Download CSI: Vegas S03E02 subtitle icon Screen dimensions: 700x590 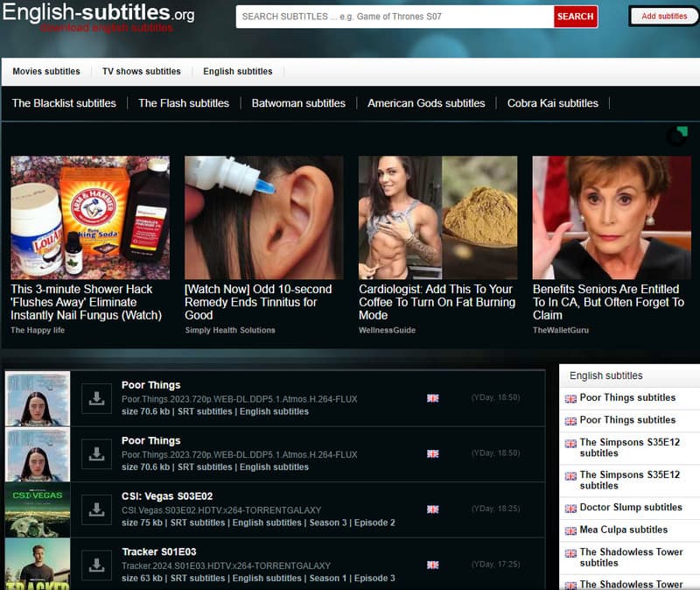click(x=96, y=509)
